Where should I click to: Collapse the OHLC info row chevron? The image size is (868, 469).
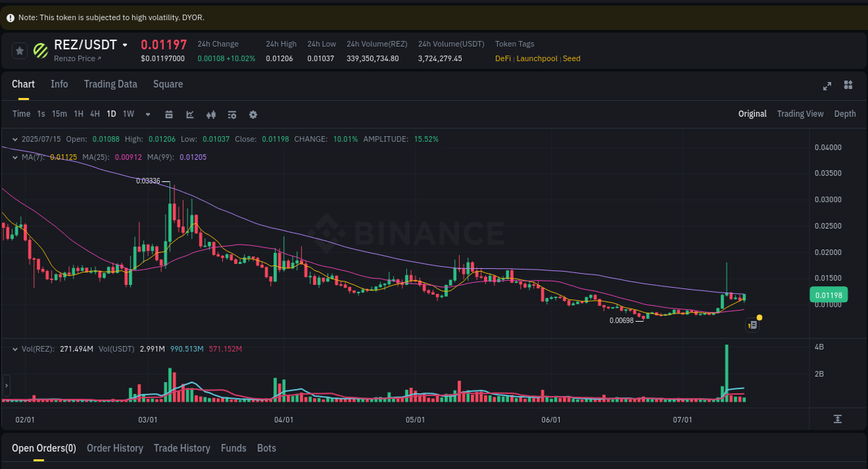click(15, 139)
